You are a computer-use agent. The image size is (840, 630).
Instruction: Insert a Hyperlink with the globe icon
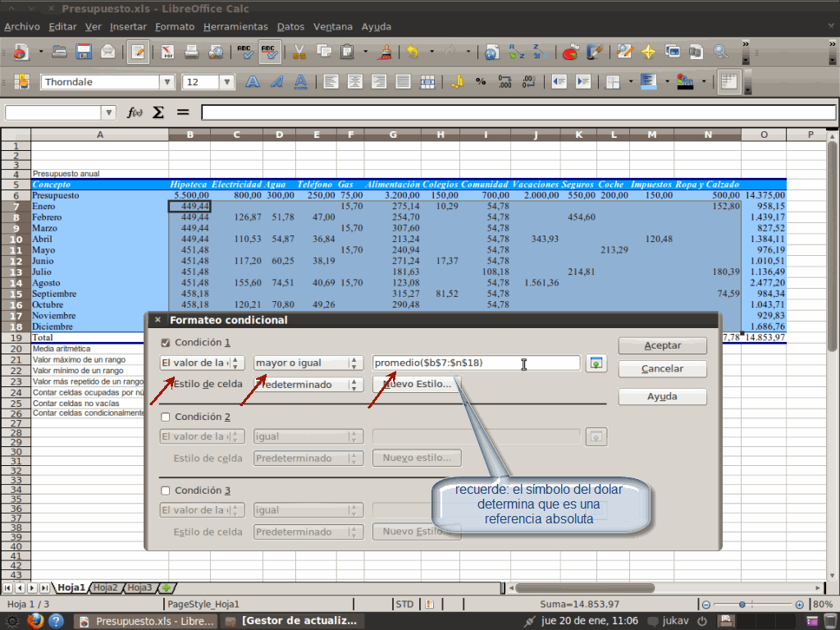point(491,52)
